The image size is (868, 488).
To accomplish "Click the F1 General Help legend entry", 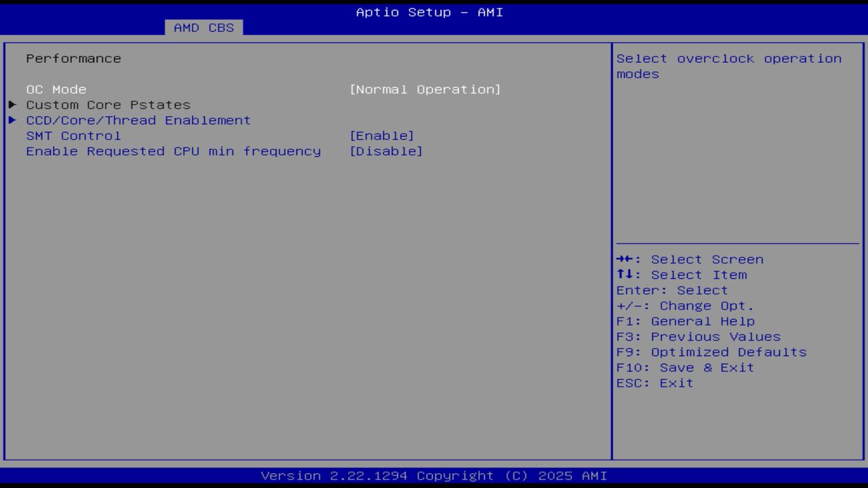I will point(685,321).
